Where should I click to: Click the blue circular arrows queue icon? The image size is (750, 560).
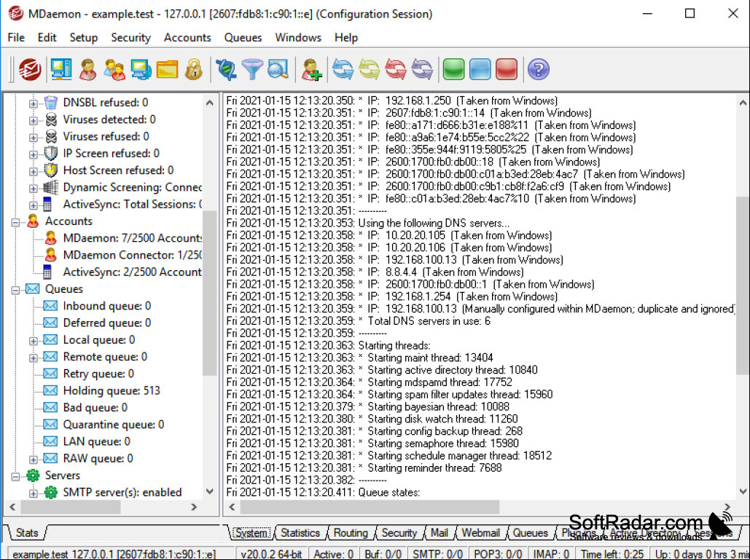click(x=343, y=70)
